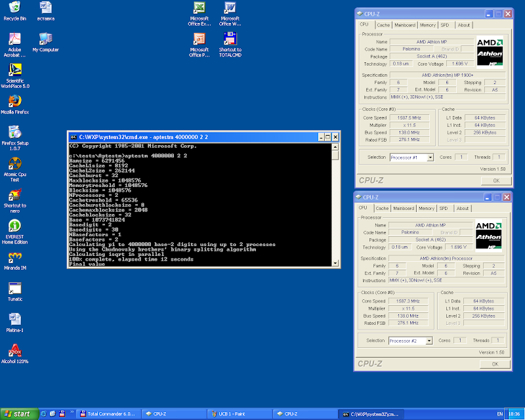This screenshot has width=525, height=420.
Task: Open About tab in upper CPU-Z window
Action: click(464, 25)
